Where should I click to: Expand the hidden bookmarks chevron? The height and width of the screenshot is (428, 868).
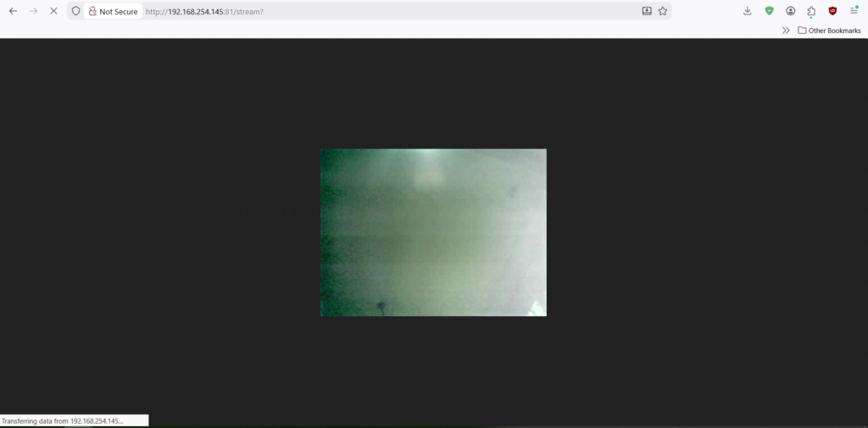tap(786, 31)
